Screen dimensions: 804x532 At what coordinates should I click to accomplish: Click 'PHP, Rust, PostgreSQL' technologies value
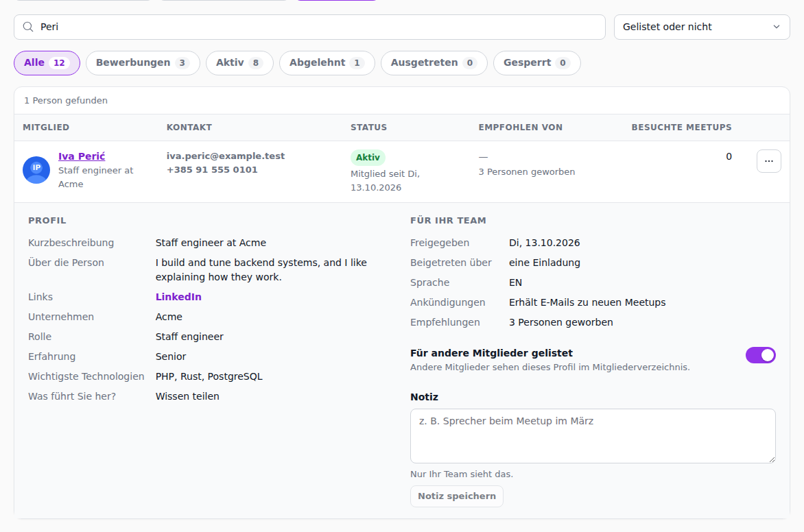pos(209,376)
